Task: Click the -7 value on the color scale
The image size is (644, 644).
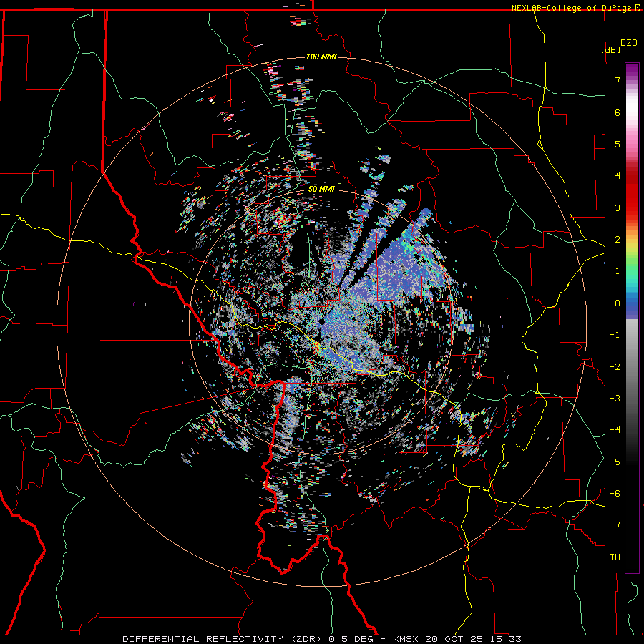Action: tap(615, 525)
